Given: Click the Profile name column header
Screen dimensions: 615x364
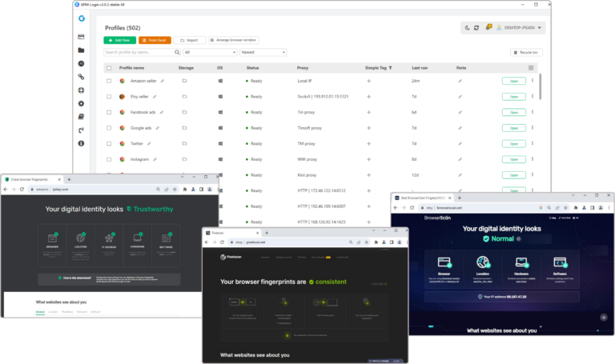Looking at the screenshot, I should pyautogui.click(x=132, y=68).
